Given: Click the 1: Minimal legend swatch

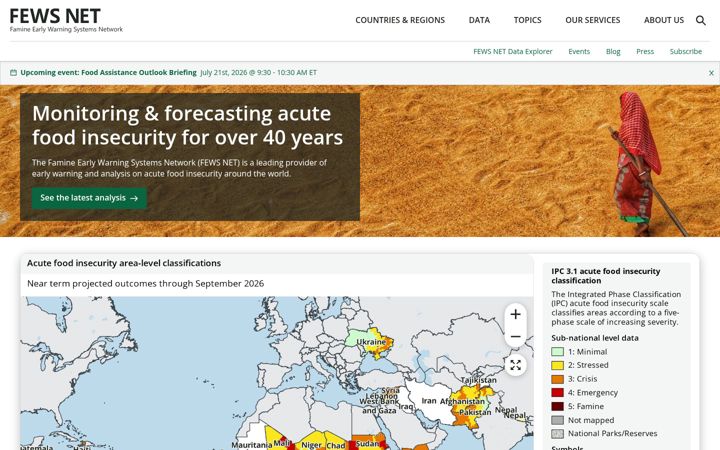Looking at the screenshot, I should click(x=557, y=352).
